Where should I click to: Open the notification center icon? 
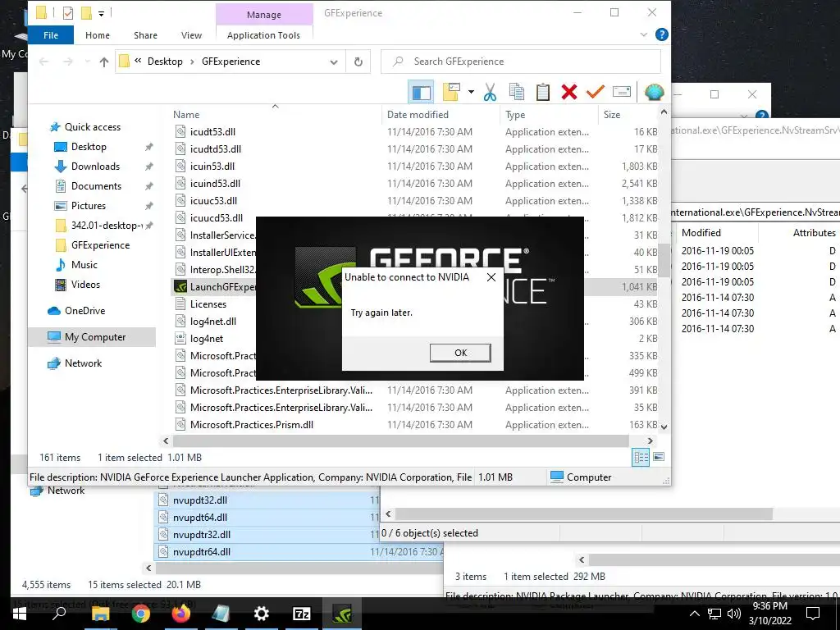coord(813,614)
